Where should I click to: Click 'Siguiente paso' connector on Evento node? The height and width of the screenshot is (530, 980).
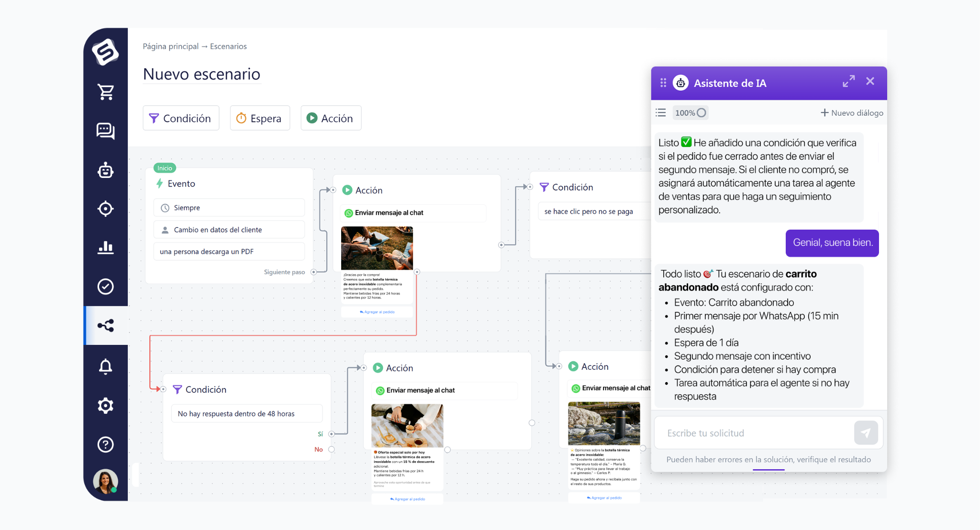[x=314, y=272]
